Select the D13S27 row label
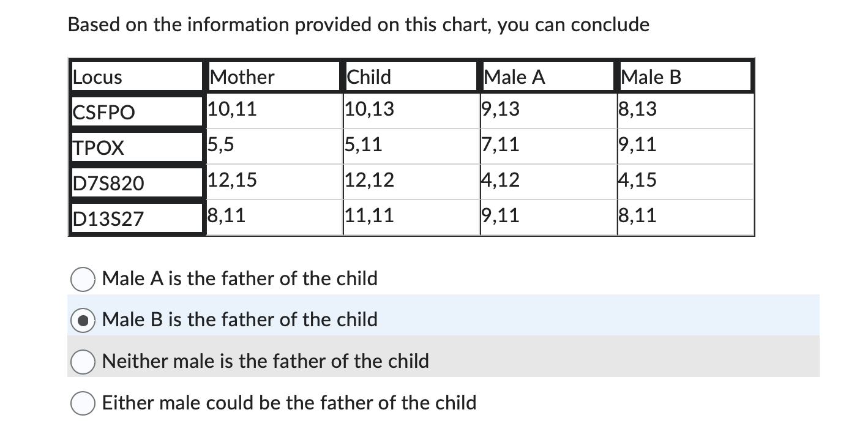 tap(105, 216)
